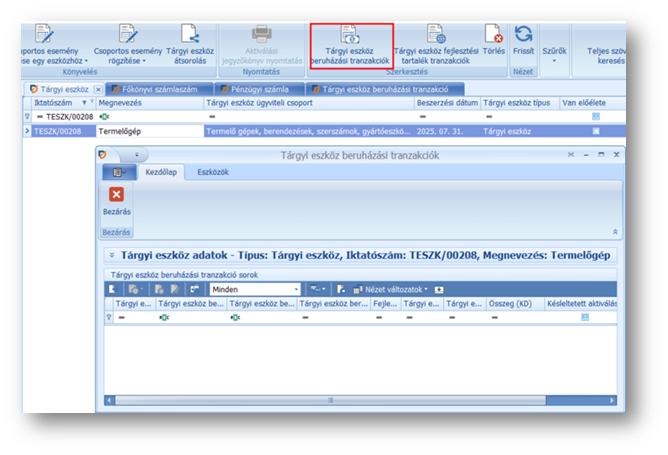Viewport: 668px width, 455px height.
Task: Select the Termelőgép row name cell
Action: 148,131
